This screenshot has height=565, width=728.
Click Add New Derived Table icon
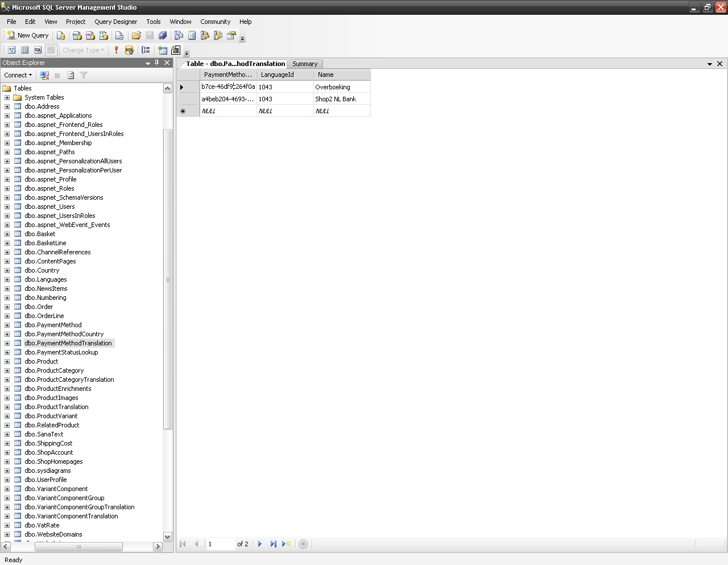pos(176,50)
